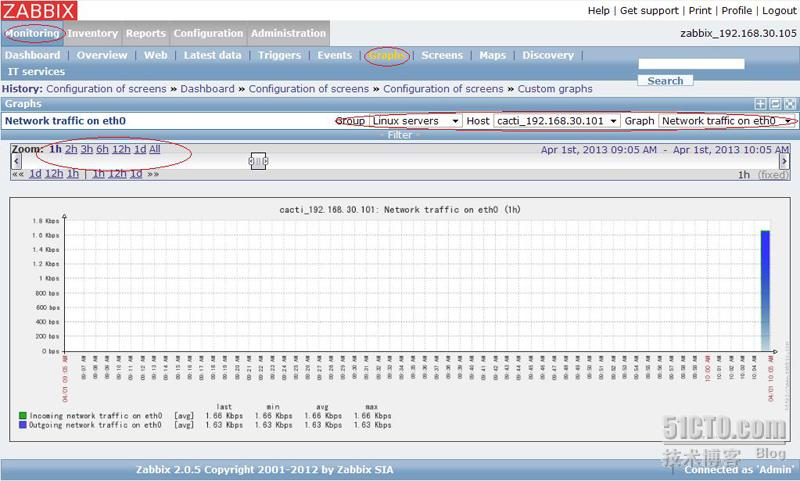Screen dimensions: 800x481
Task: Open the Group dropdown showing Linux servers
Action: [415, 121]
